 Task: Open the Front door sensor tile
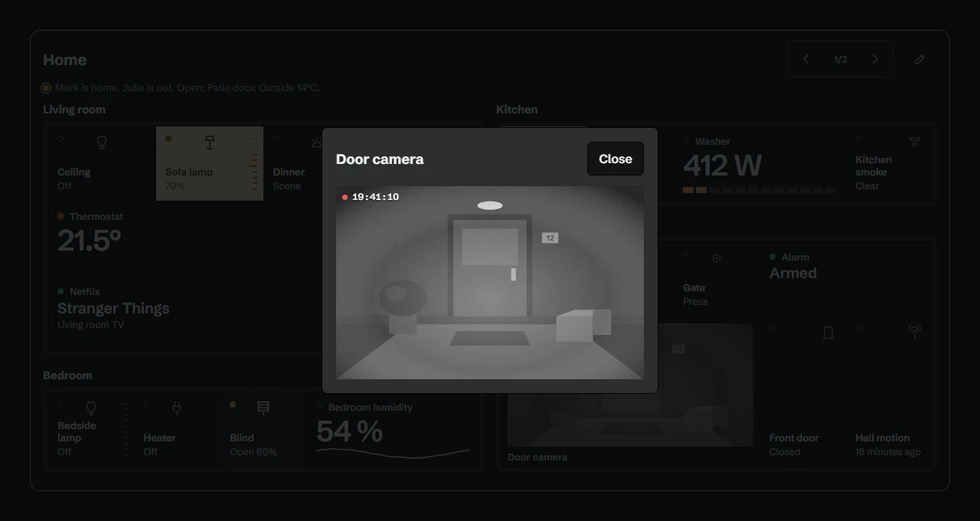pos(803,392)
